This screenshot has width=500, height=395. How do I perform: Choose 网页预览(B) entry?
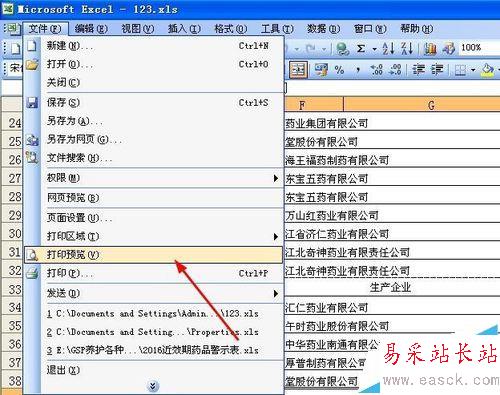click(153, 198)
